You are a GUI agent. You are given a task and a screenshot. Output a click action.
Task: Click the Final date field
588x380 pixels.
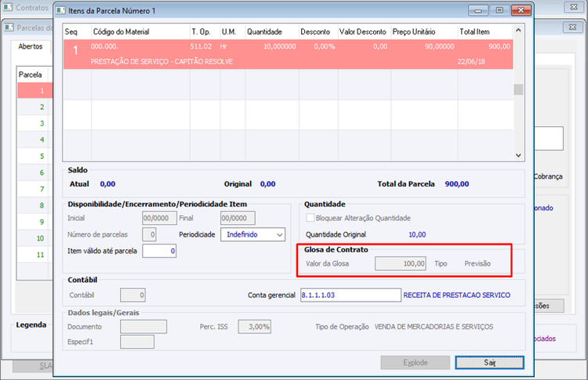click(x=238, y=218)
